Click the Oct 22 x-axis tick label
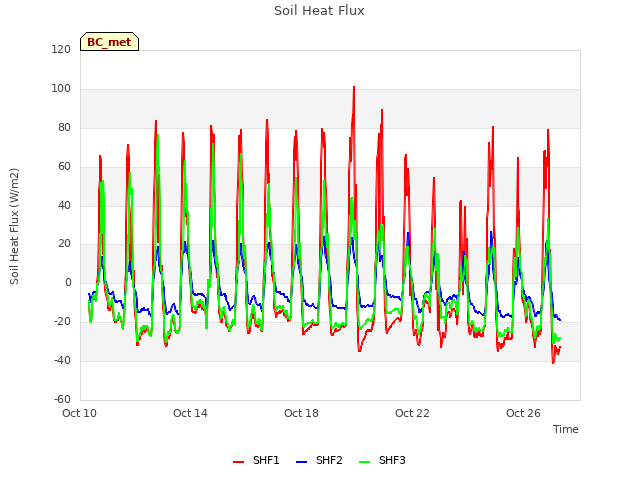Image resolution: width=640 pixels, height=480 pixels. [x=413, y=413]
